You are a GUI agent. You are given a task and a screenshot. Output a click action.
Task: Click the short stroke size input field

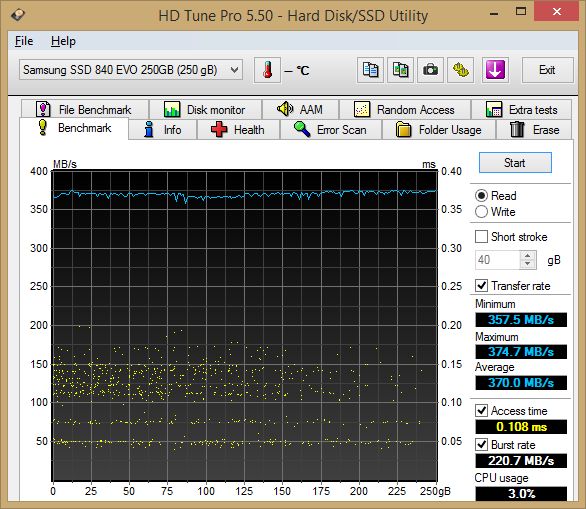(498, 260)
